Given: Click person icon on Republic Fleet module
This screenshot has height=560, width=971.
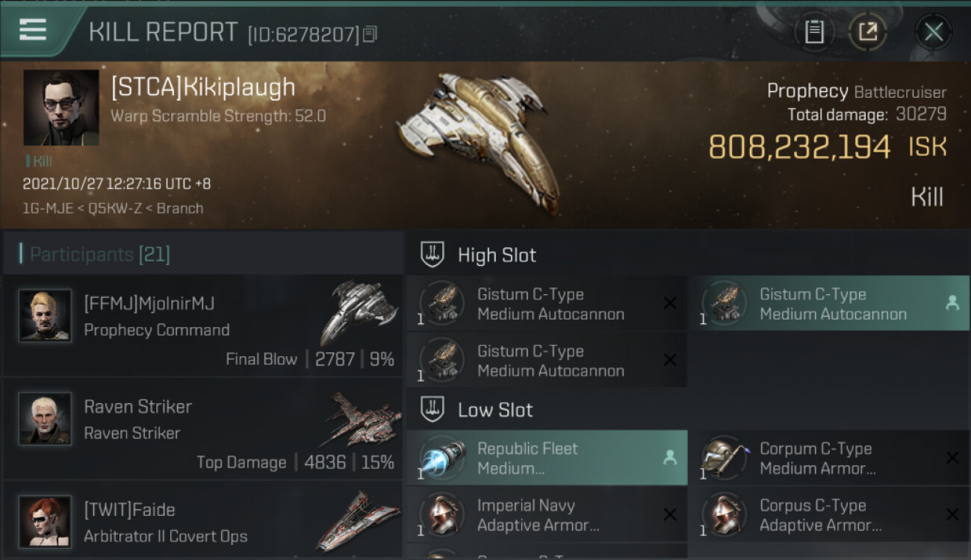Looking at the screenshot, I should tap(670, 458).
